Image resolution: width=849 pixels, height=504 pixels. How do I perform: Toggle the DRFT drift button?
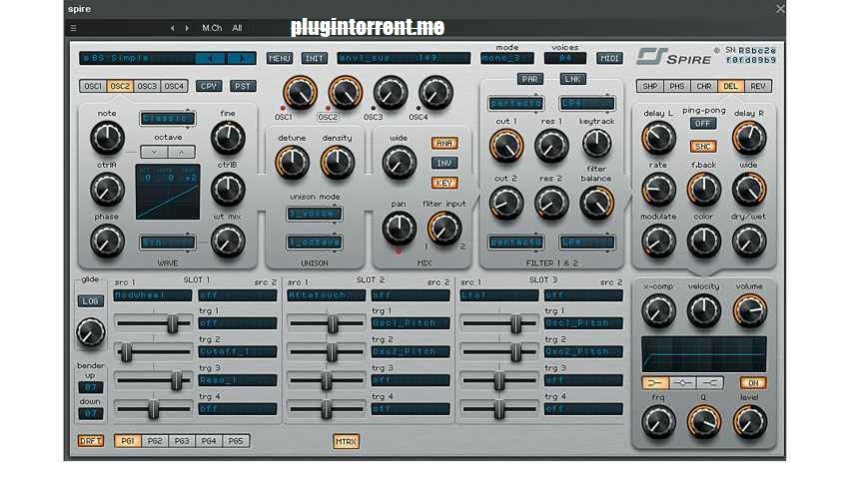coord(91,441)
